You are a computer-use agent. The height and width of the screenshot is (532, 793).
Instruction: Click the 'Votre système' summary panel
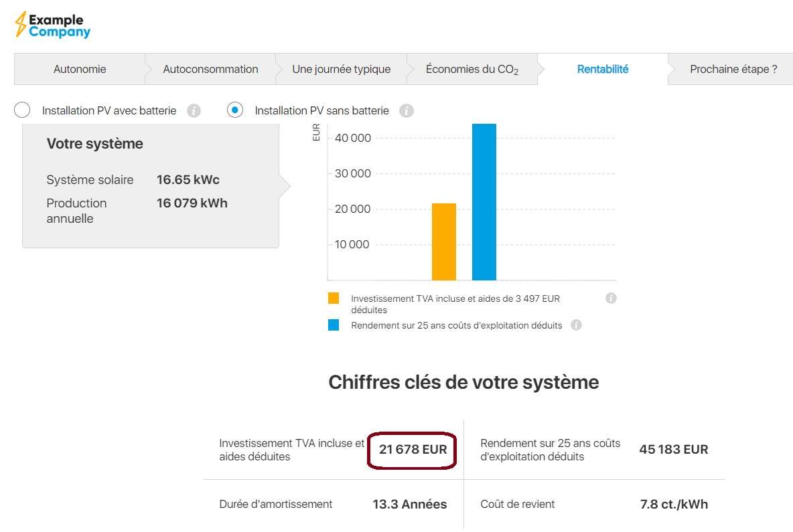(x=151, y=186)
